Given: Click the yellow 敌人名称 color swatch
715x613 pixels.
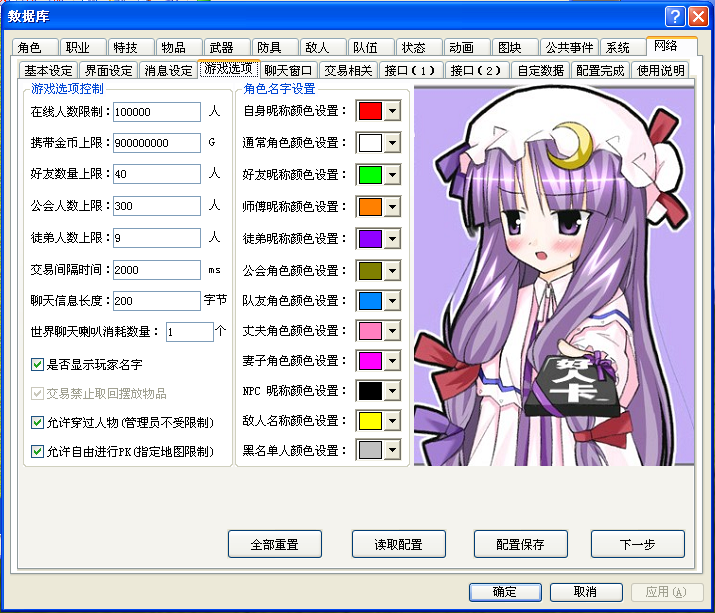Looking at the screenshot, I should [370, 421].
